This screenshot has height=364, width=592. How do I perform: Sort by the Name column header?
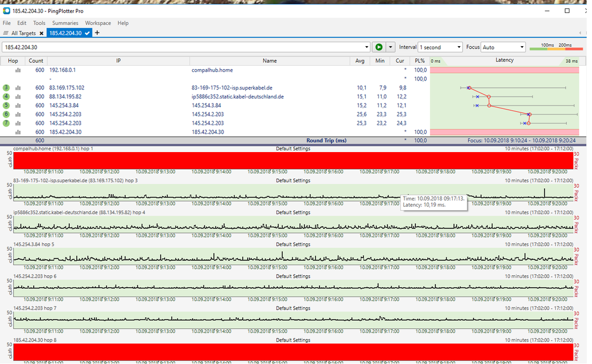(270, 61)
